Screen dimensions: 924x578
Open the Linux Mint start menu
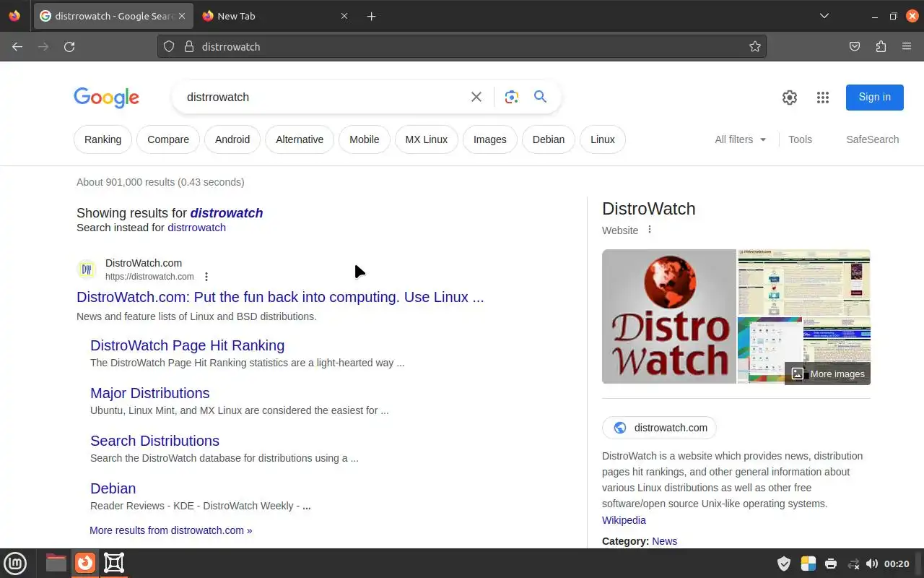[x=15, y=563]
